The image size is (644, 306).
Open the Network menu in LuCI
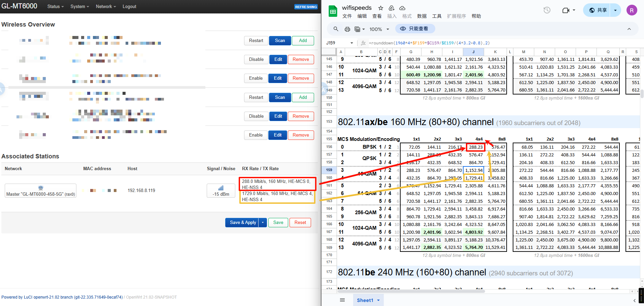coord(106,6)
